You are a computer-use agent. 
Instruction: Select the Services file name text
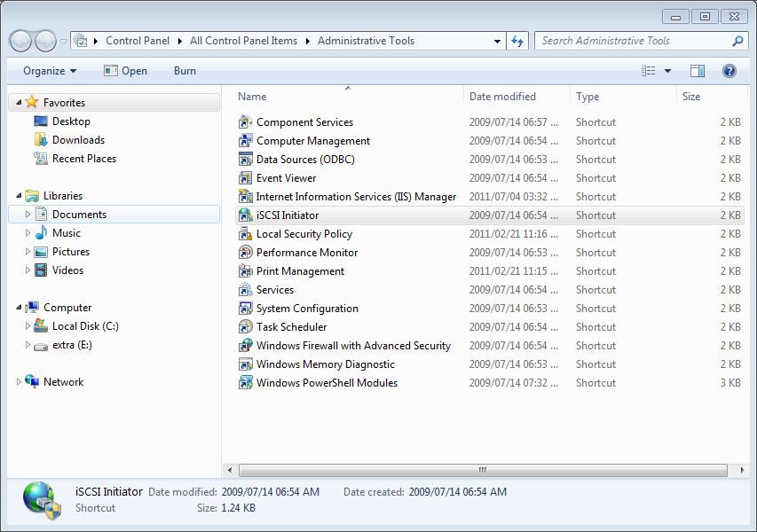click(x=275, y=290)
